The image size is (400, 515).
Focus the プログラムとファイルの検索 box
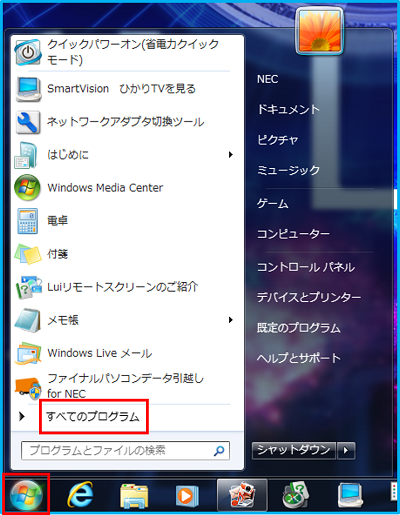tap(125, 451)
